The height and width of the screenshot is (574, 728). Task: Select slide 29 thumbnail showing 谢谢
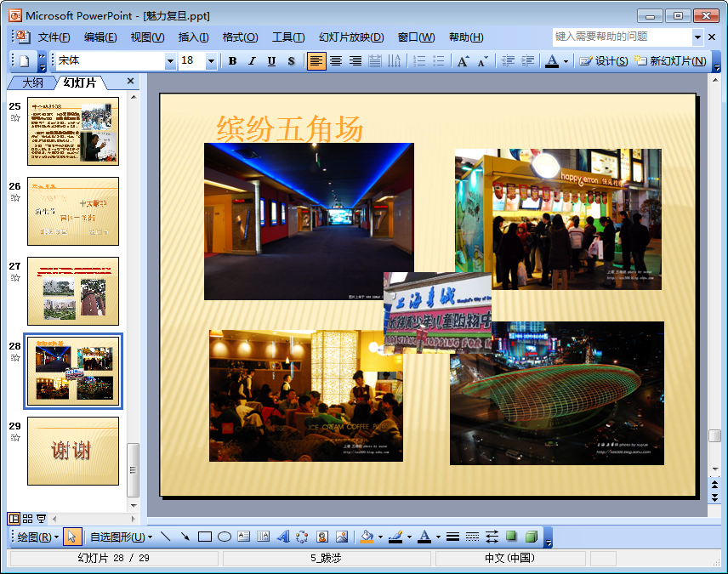(x=73, y=451)
